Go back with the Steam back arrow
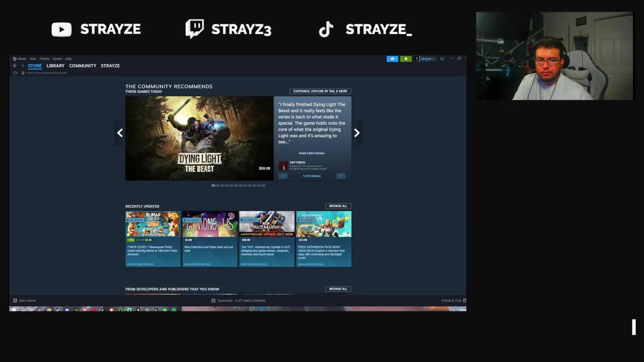This screenshot has width=644, height=362. (x=15, y=66)
